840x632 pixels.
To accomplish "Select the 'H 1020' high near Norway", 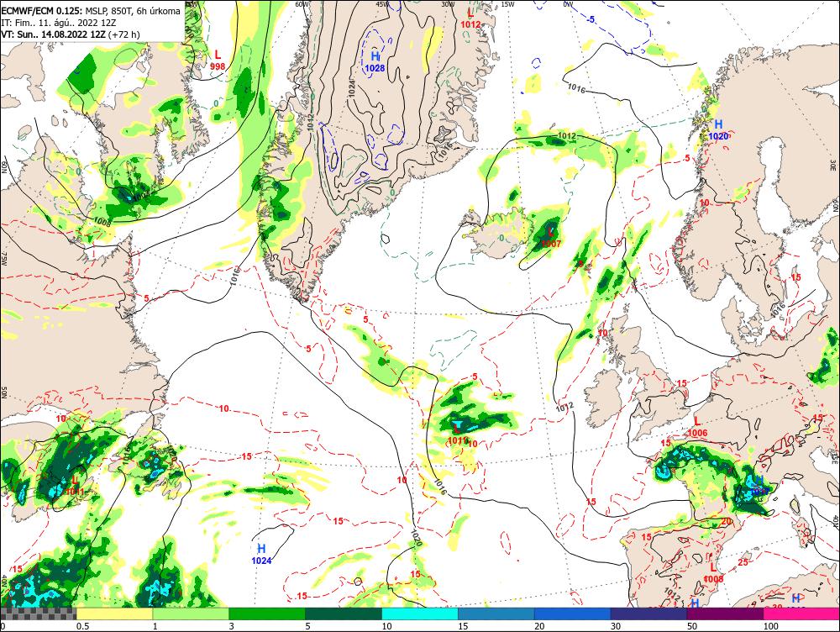I will [x=718, y=130].
